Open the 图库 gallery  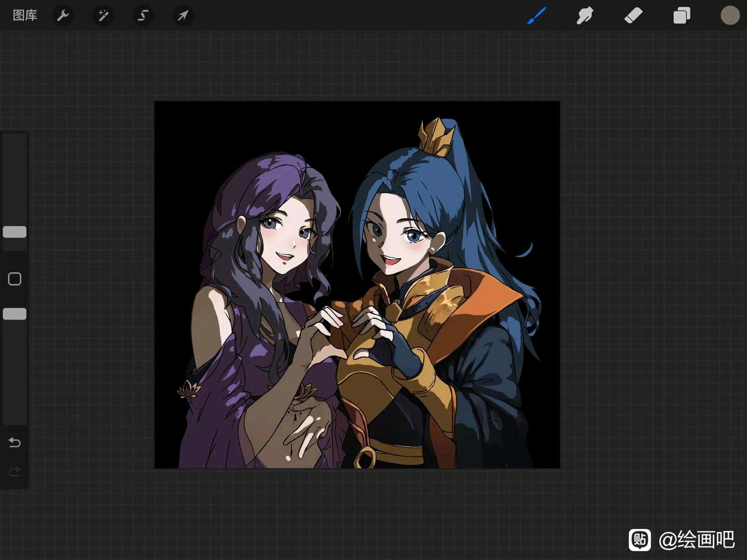coord(25,16)
